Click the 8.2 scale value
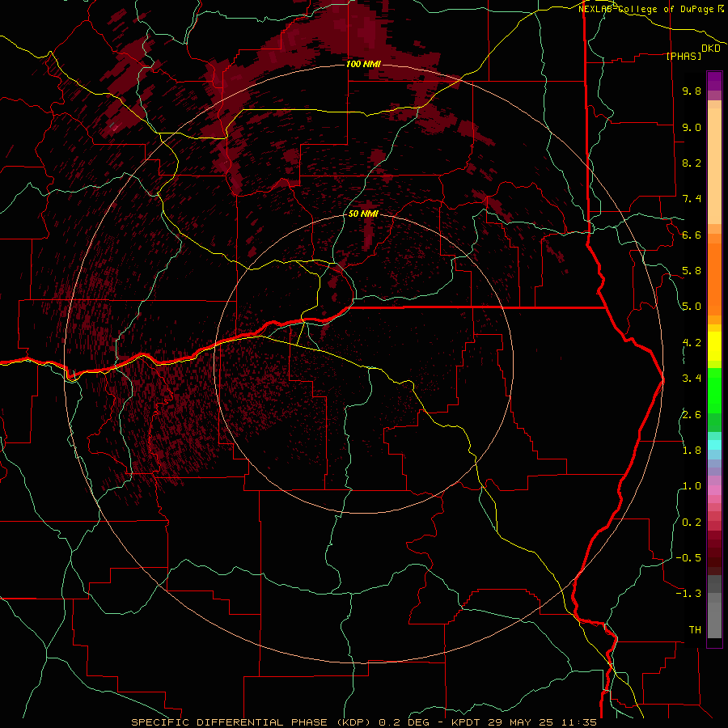 pos(692,163)
